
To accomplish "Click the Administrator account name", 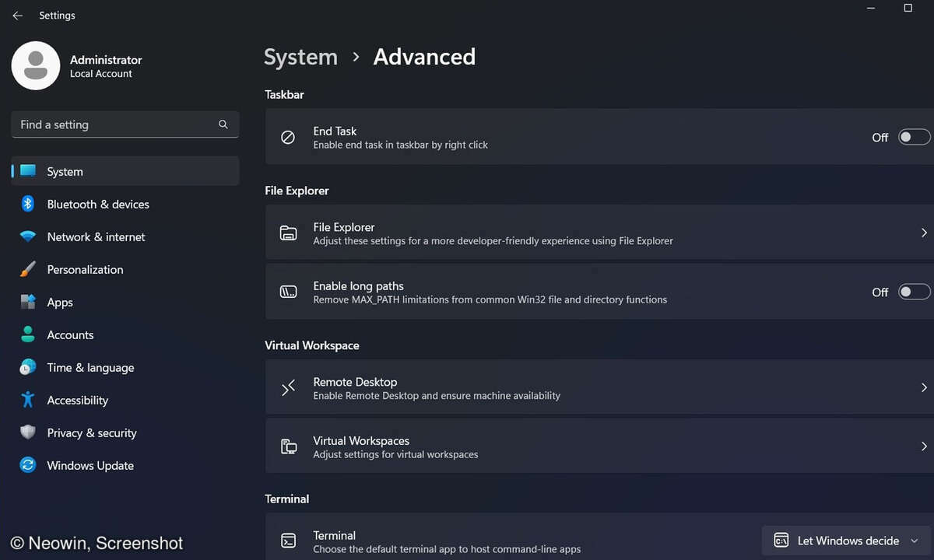I will (106, 60).
